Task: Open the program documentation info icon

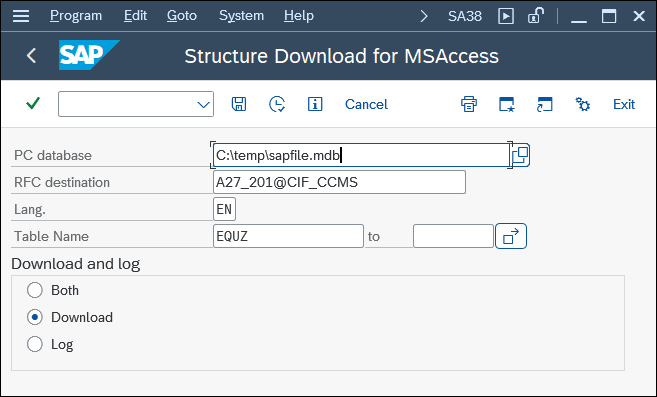Action: (x=315, y=104)
